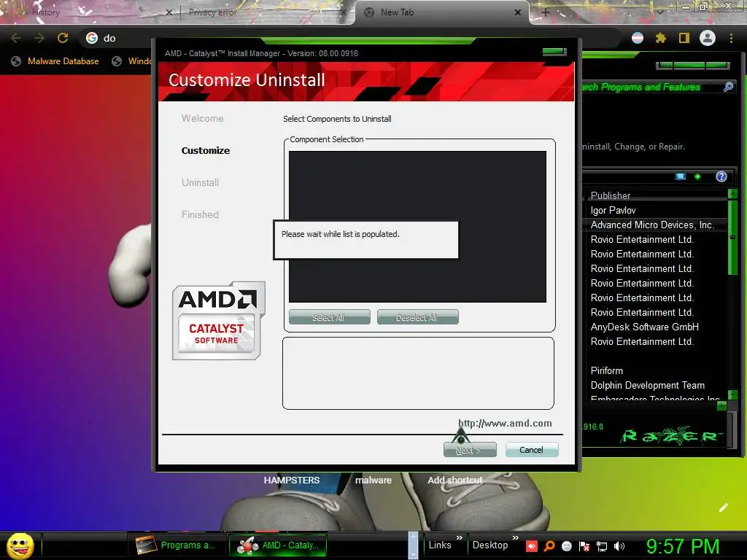Image resolution: width=747 pixels, height=560 pixels.
Task: Close the History tab
Action: 169,13
